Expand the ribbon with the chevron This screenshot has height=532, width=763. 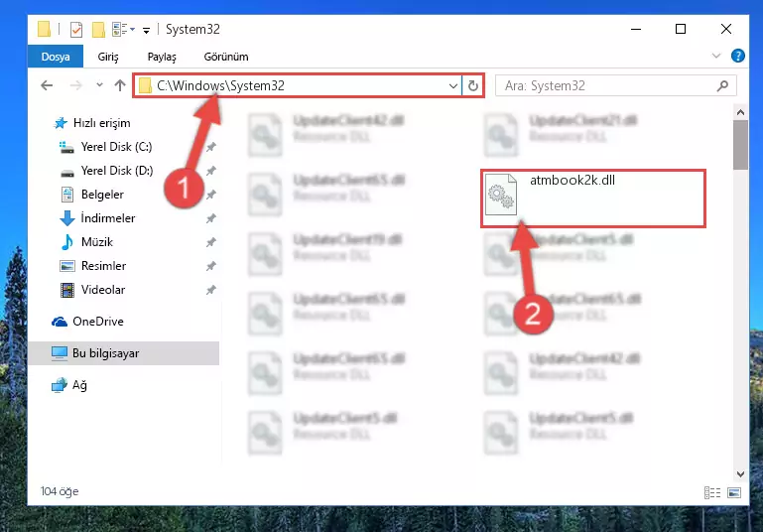[x=715, y=56]
